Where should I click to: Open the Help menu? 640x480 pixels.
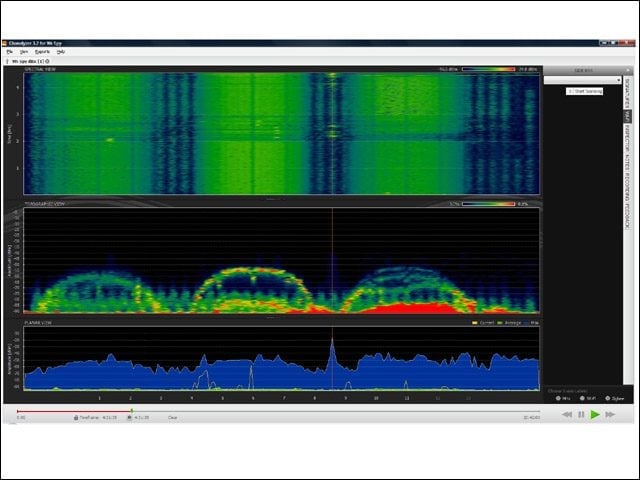click(x=61, y=52)
